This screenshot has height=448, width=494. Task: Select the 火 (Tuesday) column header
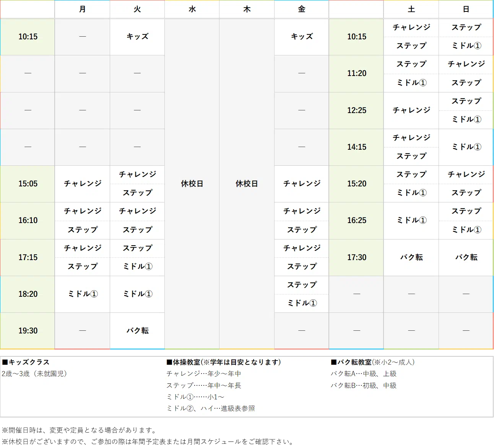tap(137, 9)
